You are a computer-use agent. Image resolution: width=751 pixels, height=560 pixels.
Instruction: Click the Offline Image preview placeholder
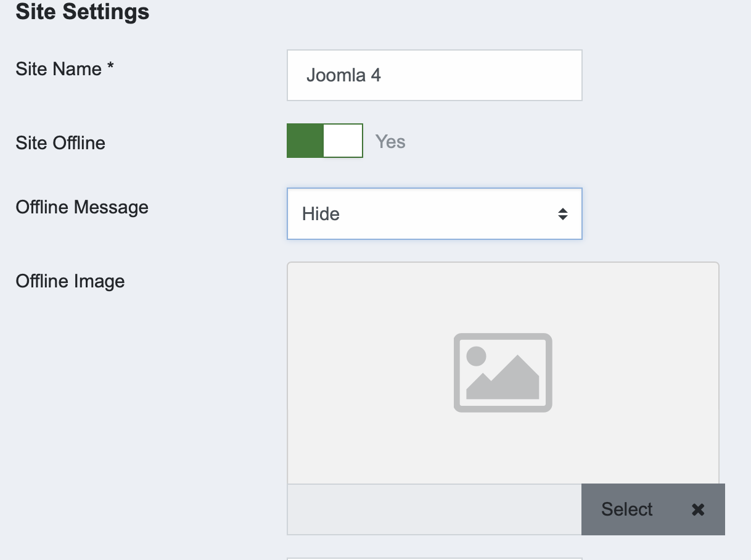pos(503,373)
